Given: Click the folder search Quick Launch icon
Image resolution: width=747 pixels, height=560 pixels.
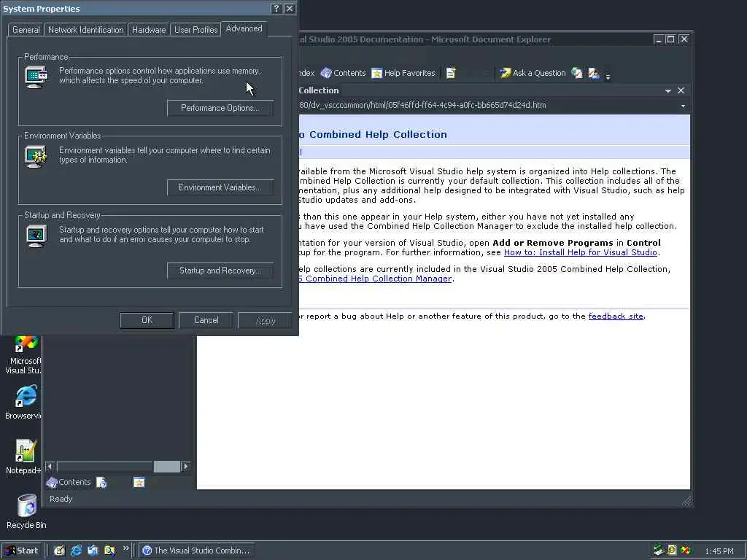Looking at the screenshot, I should pos(109,551).
